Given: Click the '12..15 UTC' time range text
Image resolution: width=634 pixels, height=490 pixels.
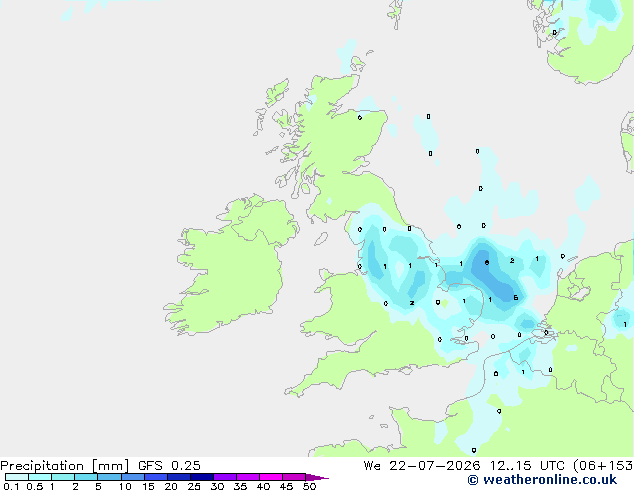Looking at the screenshot, I should click(527, 466).
